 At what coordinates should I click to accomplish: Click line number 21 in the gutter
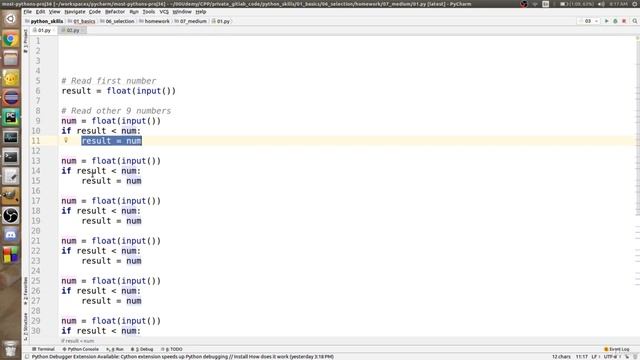(x=36, y=241)
